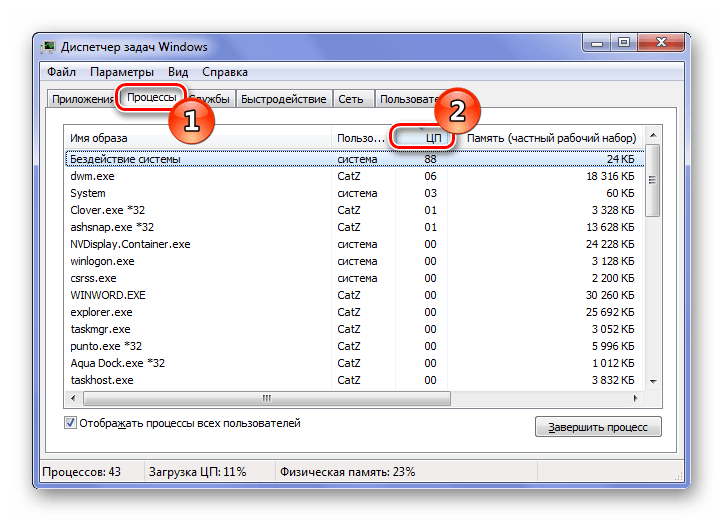This screenshot has height=522, width=724.
Task: Open the Файл menu
Action: click(x=61, y=72)
